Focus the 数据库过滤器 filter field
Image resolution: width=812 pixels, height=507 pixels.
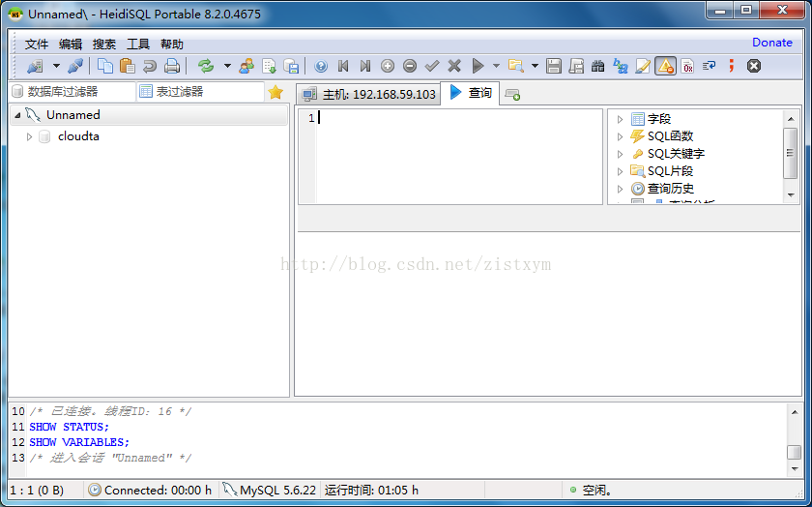[72, 92]
